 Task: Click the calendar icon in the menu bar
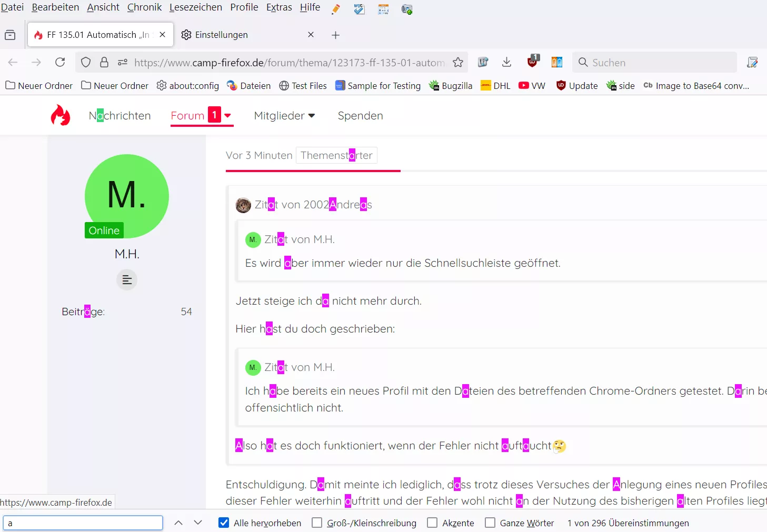383,9
